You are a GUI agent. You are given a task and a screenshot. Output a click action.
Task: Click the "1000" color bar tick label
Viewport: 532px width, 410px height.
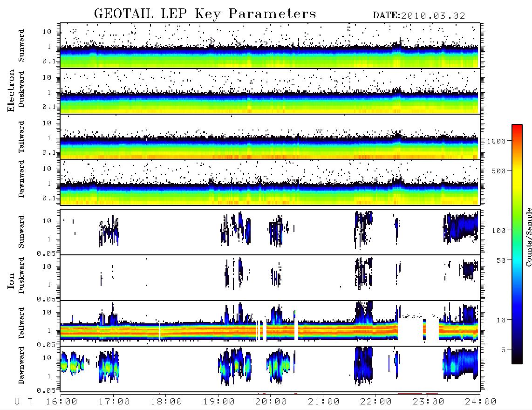(x=497, y=141)
